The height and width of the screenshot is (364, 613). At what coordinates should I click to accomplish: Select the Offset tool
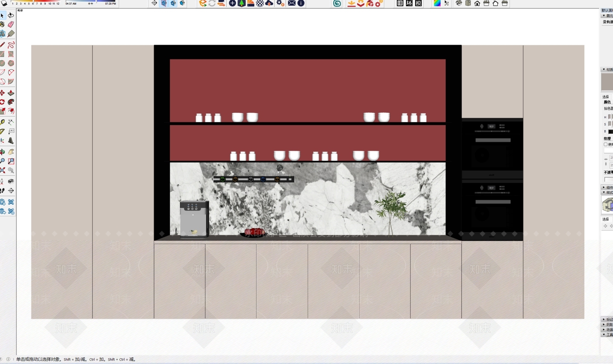pyautogui.click(x=11, y=111)
